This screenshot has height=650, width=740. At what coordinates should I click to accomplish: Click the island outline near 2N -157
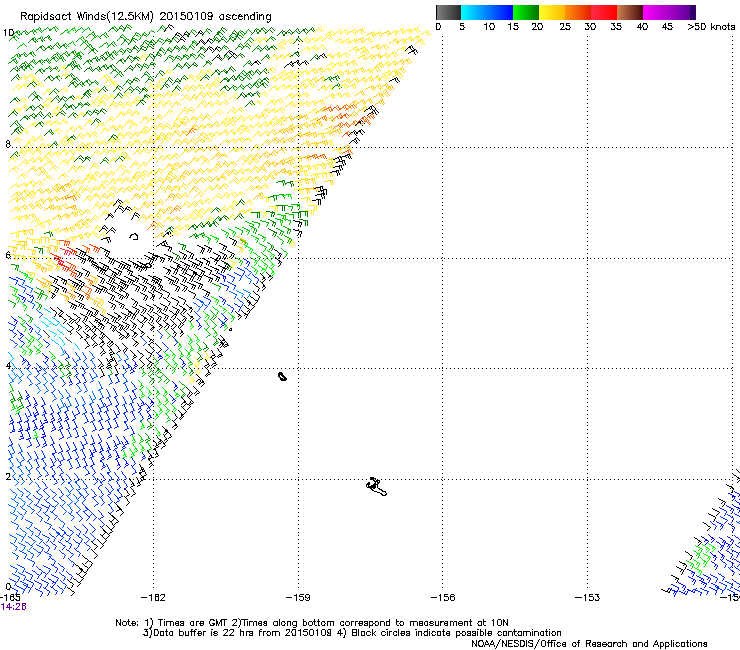[376, 487]
